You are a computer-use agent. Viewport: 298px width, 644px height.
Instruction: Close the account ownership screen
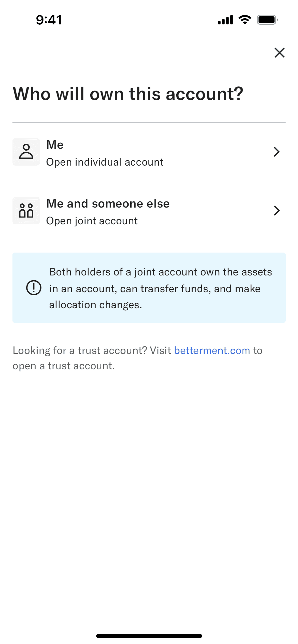point(279,53)
